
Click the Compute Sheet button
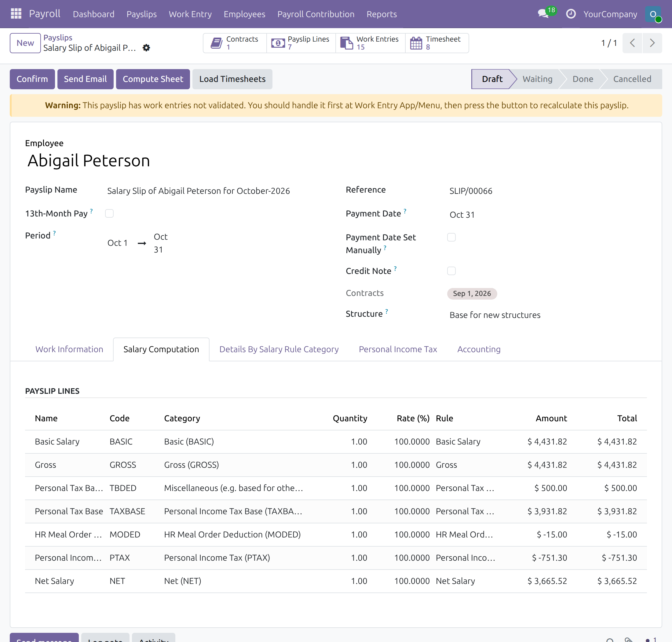pyautogui.click(x=153, y=79)
